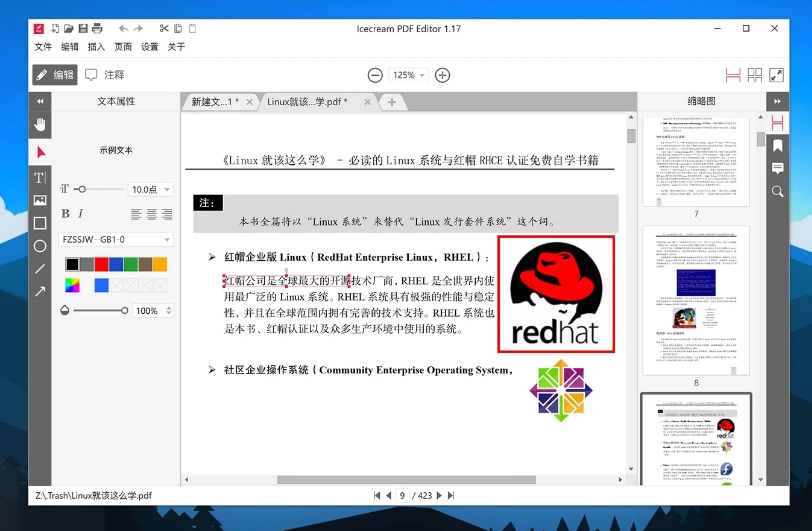Image resolution: width=812 pixels, height=531 pixels.
Task: Switch to 注释 annotation mode
Action: click(x=105, y=75)
